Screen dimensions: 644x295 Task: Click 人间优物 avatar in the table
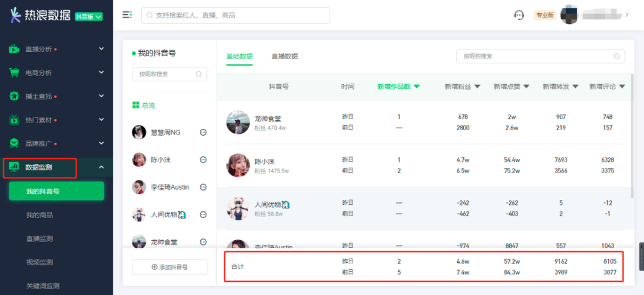tap(238, 208)
